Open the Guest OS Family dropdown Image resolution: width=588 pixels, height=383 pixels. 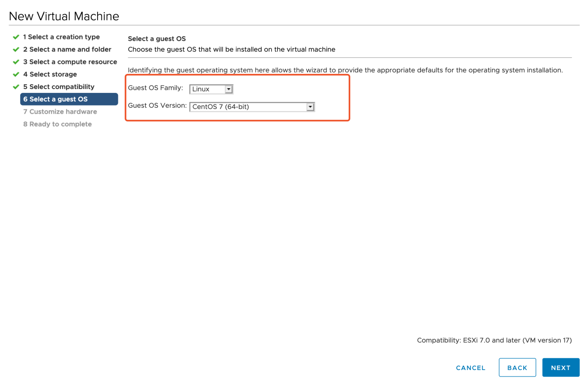click(211, 89)
